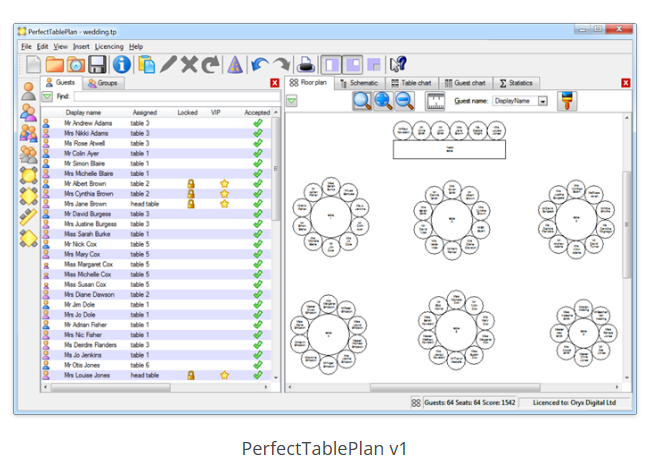Click magnifier zoom-to-fit icon
657x469 pixels.
(362, 101)
